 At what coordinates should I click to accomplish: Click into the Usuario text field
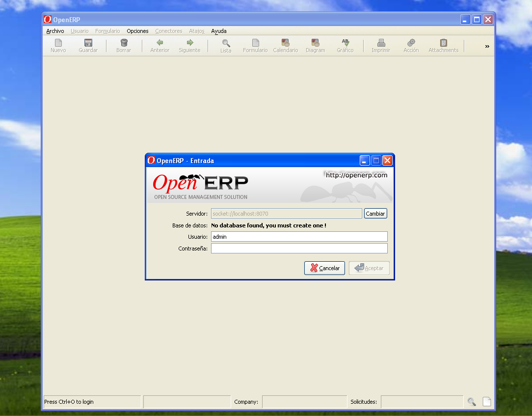point(299,237)
